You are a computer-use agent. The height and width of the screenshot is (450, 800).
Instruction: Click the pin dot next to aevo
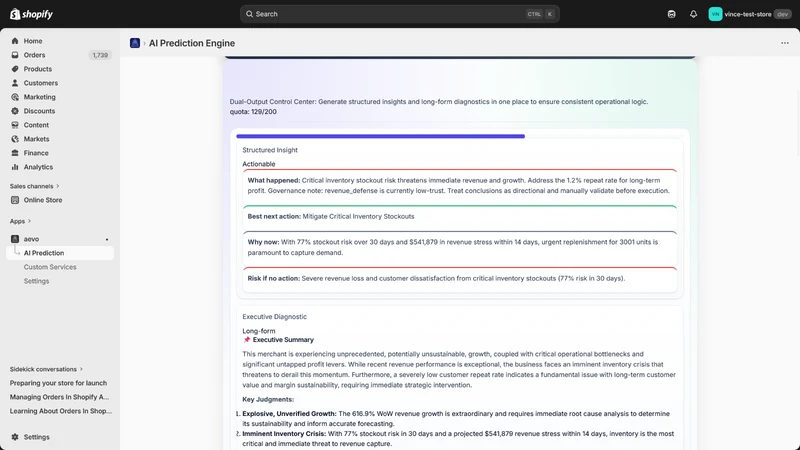(x=107, y=239)
